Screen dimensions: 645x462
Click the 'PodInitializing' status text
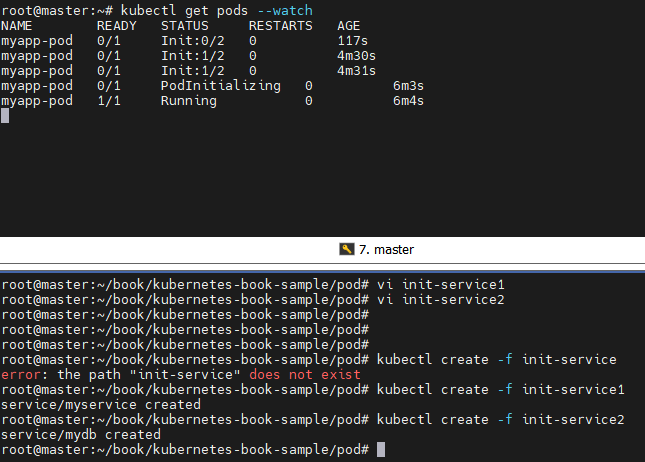pos(220,86)
